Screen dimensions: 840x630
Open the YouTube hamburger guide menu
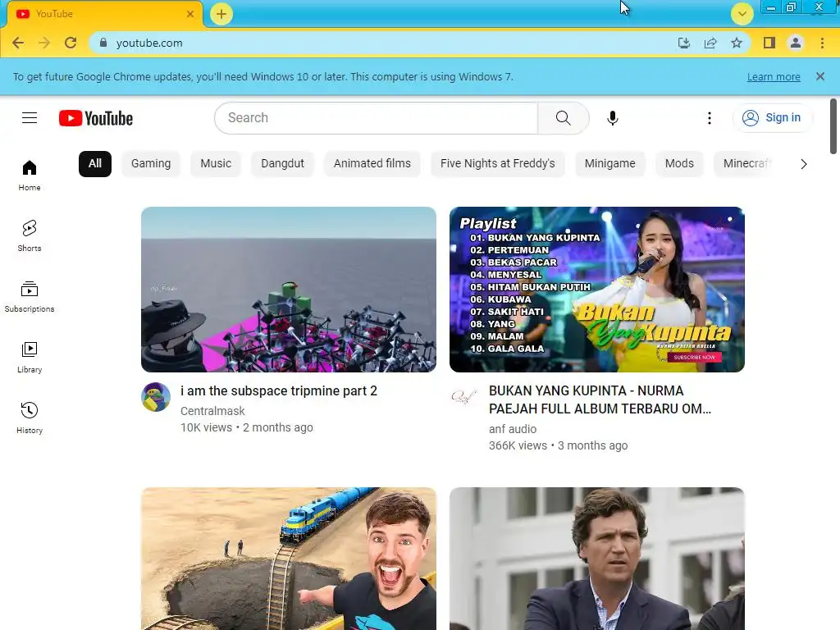pos(30,118)
